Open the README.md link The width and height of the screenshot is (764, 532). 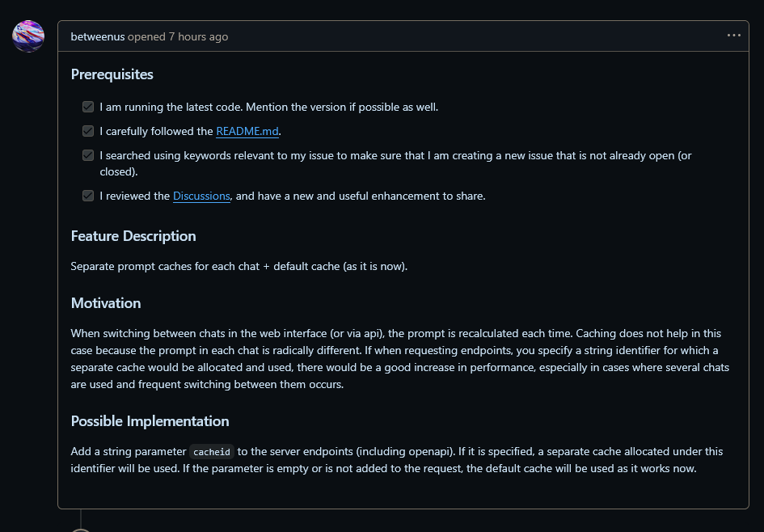[247, 132]
